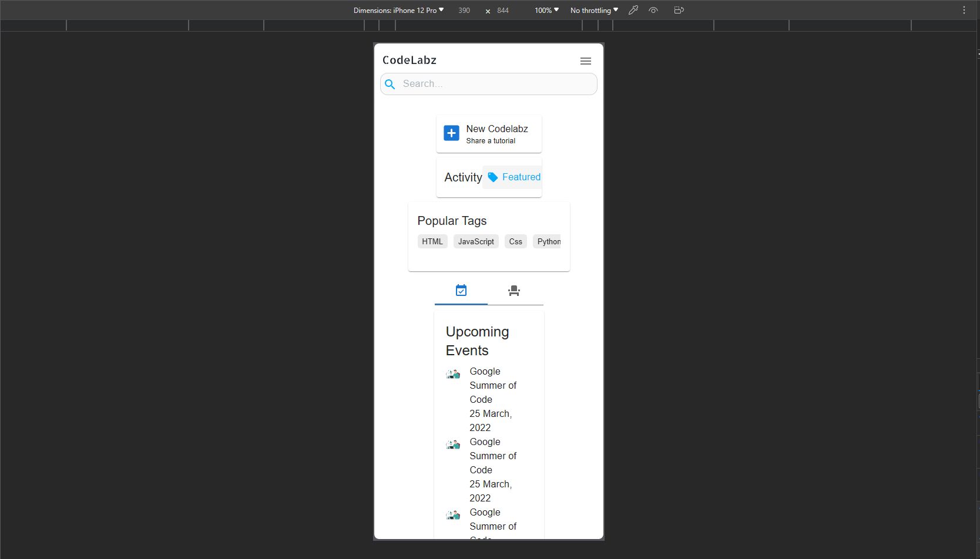Select the calendar tab icon above Upcoming Events
The image size is (980, 559).
[461, 290]
